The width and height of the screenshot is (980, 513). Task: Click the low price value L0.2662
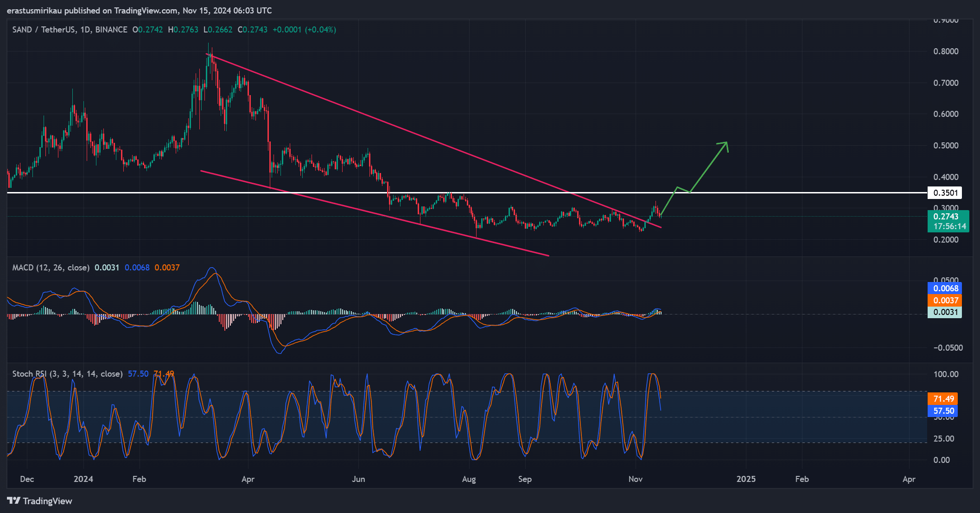[x=218, y=30]
